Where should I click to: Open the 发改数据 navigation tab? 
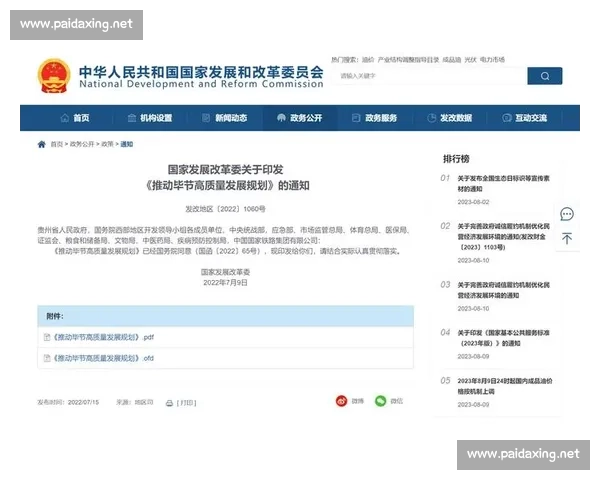(x=450, y=118)
